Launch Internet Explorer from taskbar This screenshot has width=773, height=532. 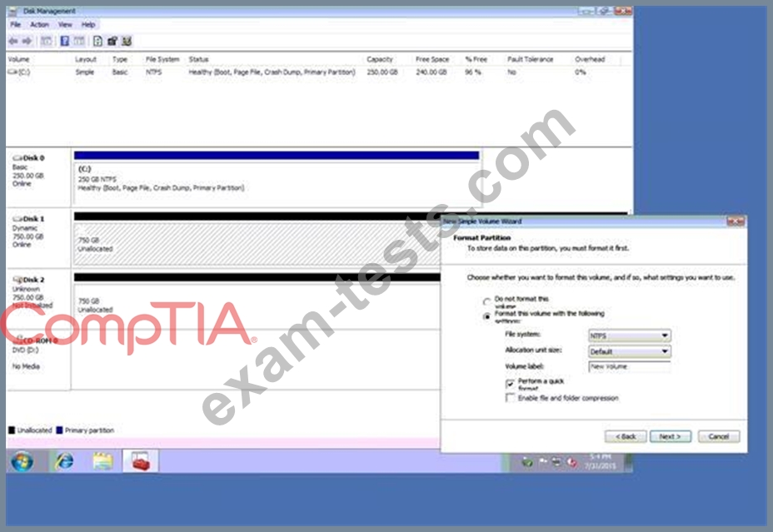coord(64,461)
